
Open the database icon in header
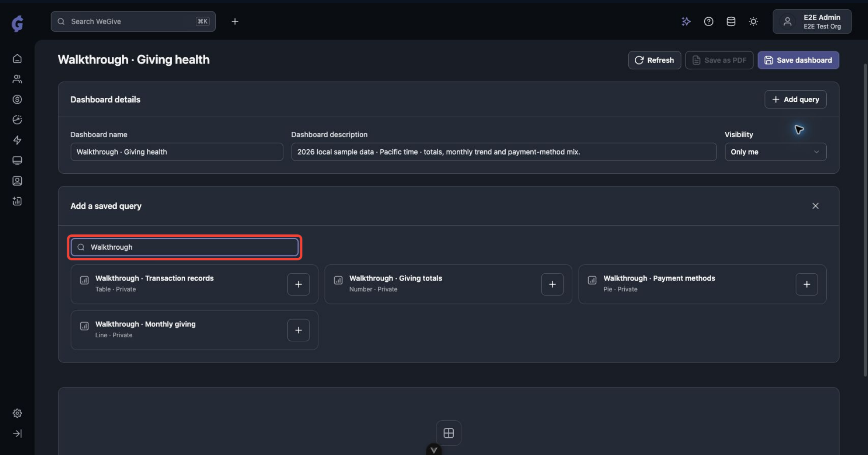click(731, 21)
